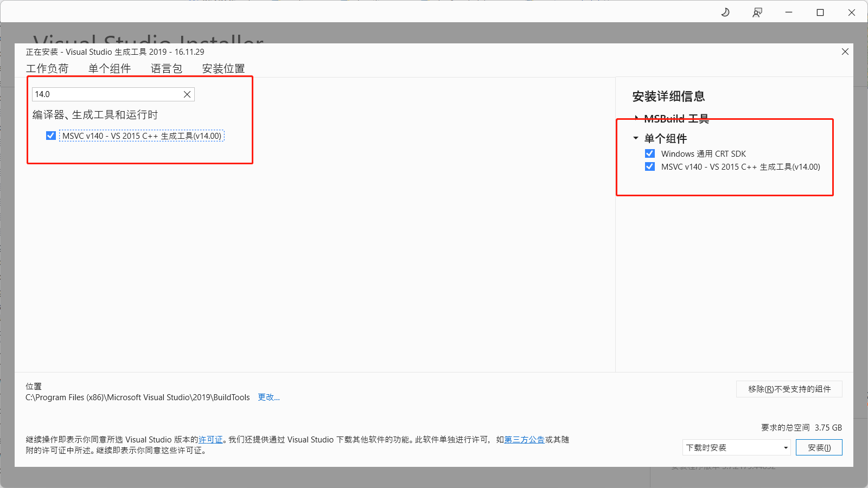
Task: Open the 下载时安装 dropdown
Action: [x=736, y=447]
